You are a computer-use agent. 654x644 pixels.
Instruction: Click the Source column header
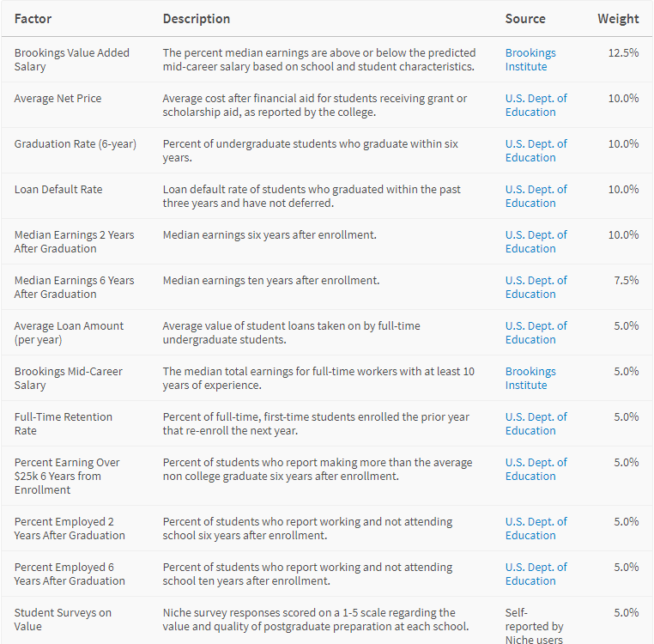525,19
